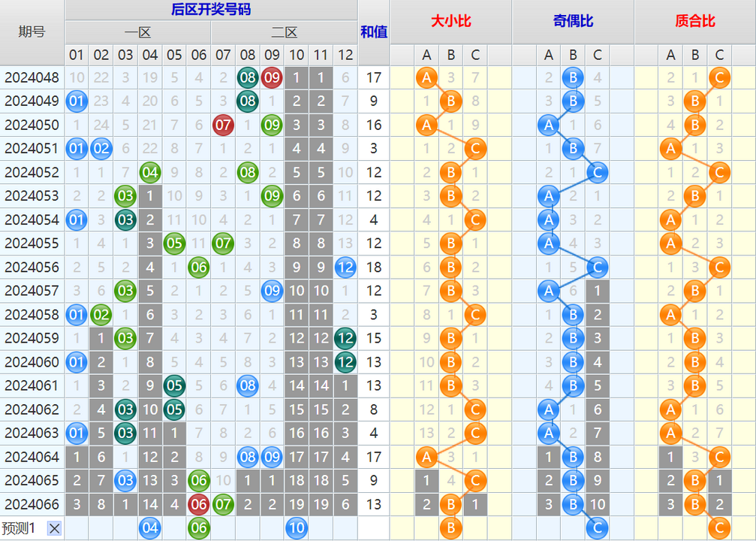Image resolution: width=756 pixels, height=541 pixels.
Task: Click column header 12
Action: point(345,55)
